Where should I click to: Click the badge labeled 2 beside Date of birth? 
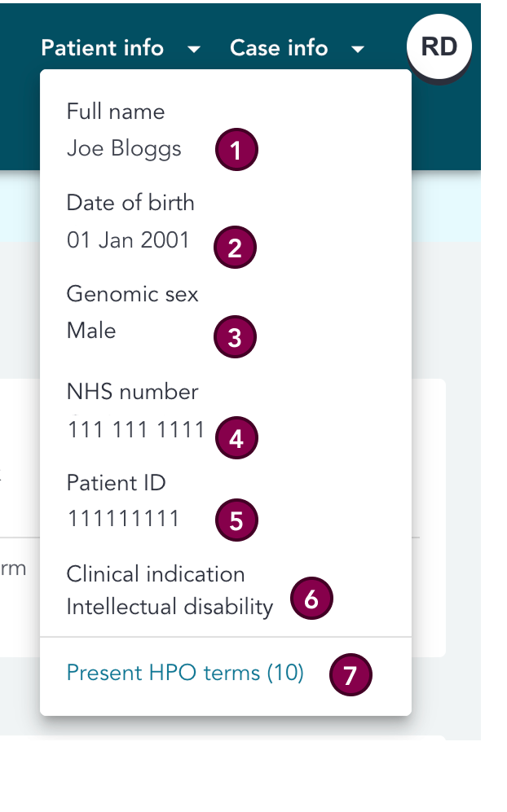235,248
